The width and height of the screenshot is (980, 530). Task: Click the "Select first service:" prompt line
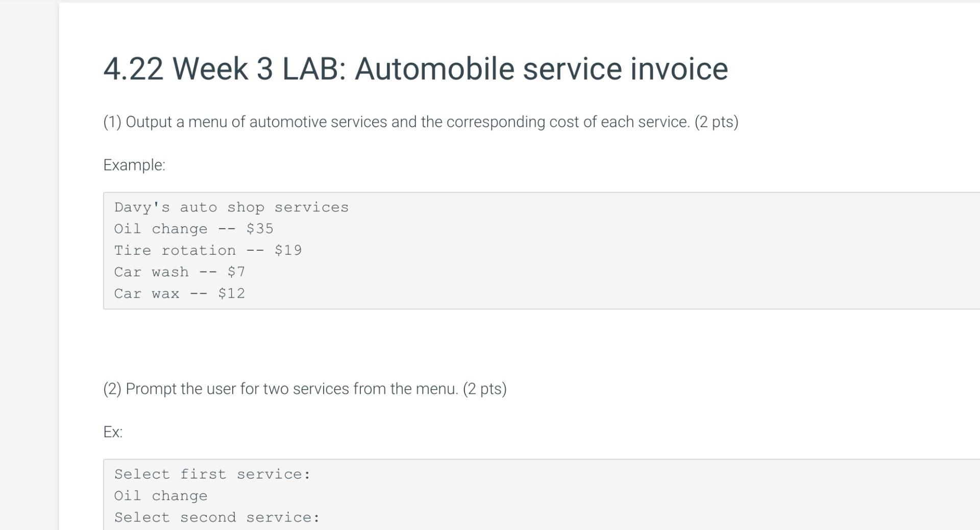[212, 474]
